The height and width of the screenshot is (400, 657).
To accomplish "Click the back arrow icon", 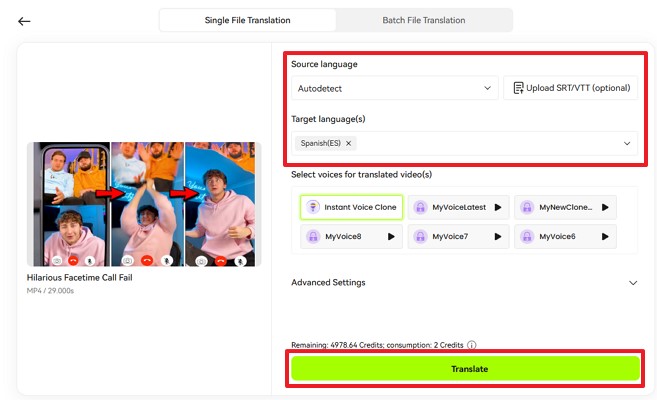I will point(24,21).
